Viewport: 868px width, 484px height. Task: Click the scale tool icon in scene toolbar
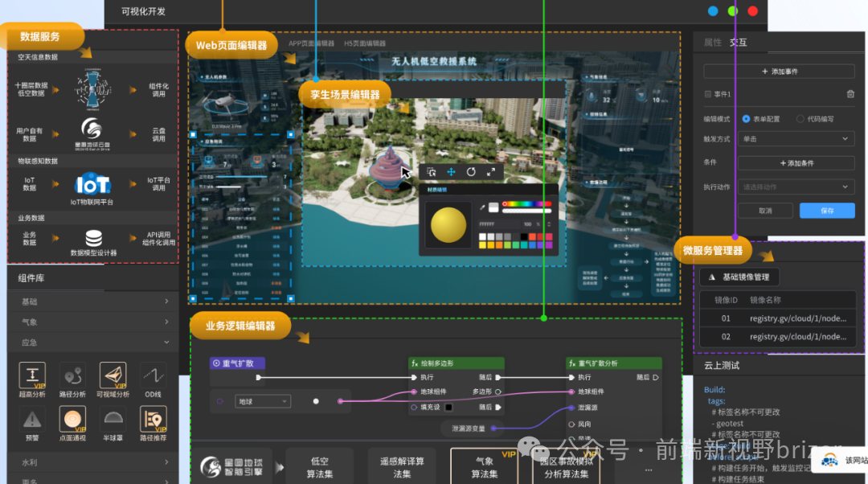(x=491, y=172)
